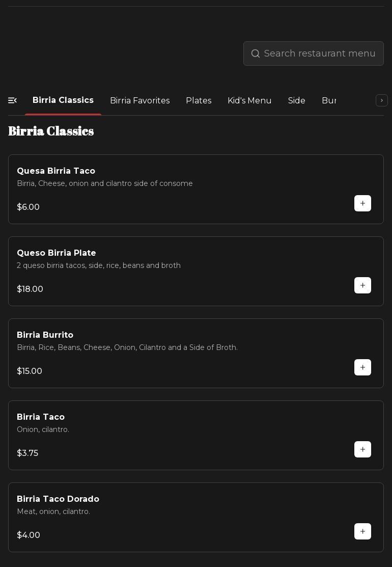Focus the Search restaurant menu field
The image size is (392, 567).
coord(320,53)
